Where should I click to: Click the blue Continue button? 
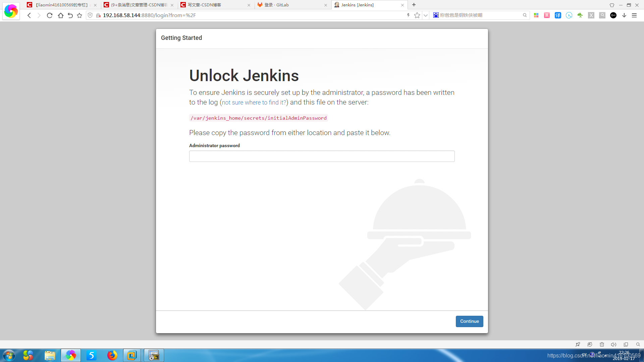(x=469, y=321)
